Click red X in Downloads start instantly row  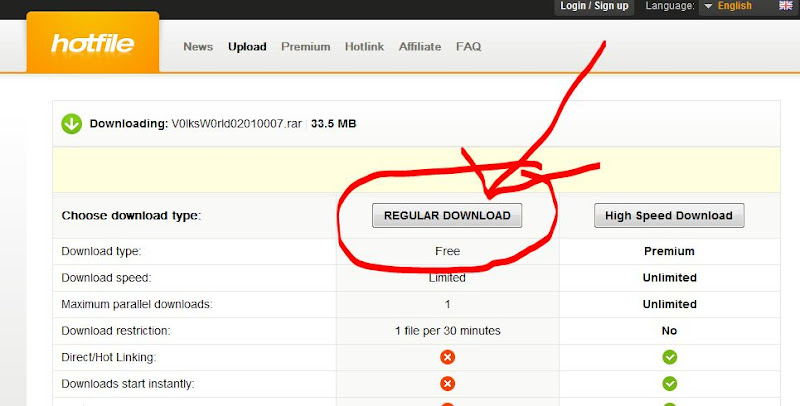pos(447,384)
